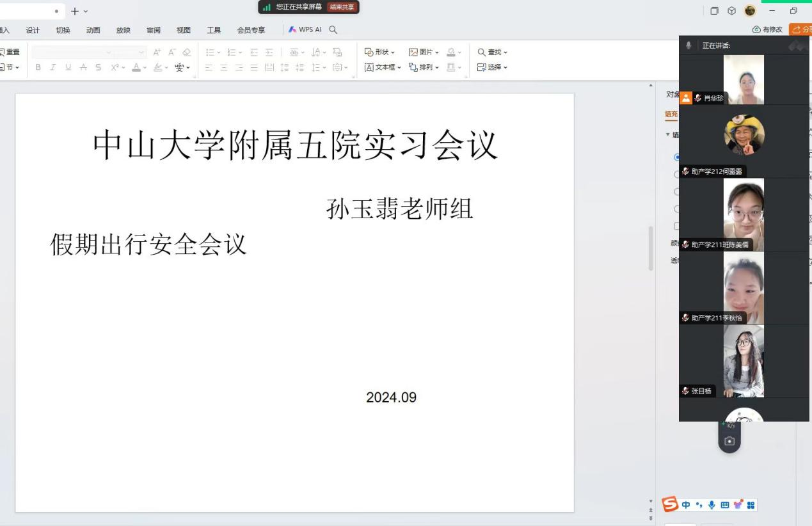
Task: Open the 文本框 text box dropdown
Action: (x=383, y=67)
